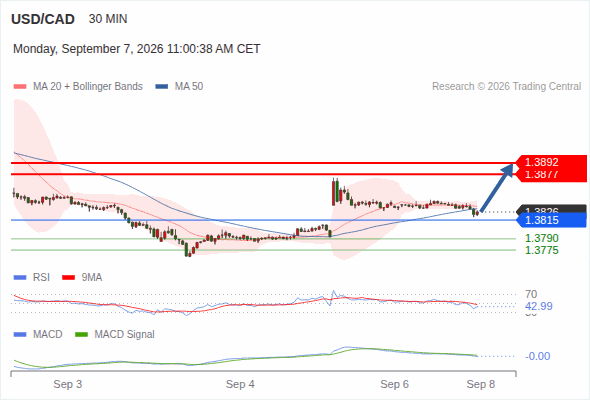Click the Sep 8 date axis label
Viewport: 590px width, 400px height.
tap(481, 384)
